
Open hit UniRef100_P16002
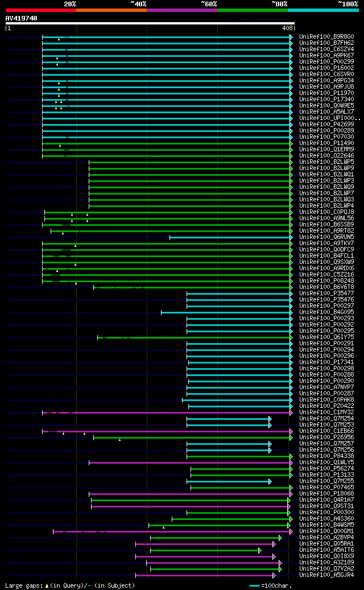click(x=326, y=68)
